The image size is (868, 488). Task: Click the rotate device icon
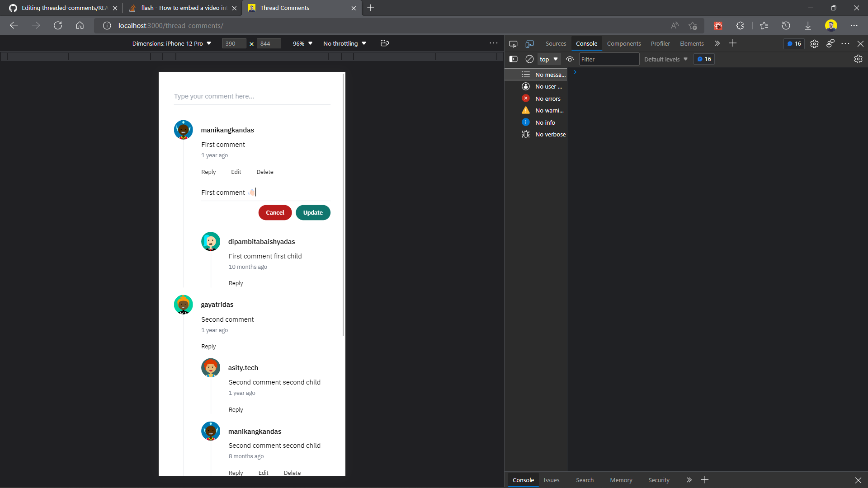[385, 43]
